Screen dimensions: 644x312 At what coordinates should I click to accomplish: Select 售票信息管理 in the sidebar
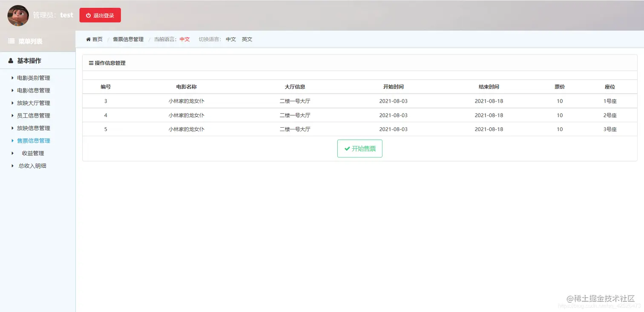click(x=34, y=140)
